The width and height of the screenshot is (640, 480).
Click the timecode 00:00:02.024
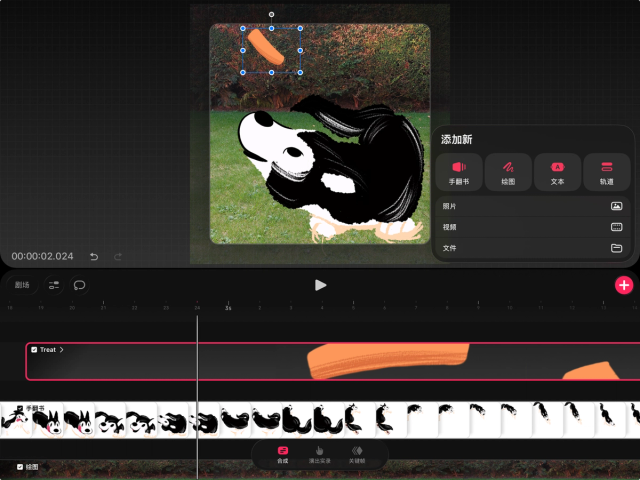click(x=42, y=256)
